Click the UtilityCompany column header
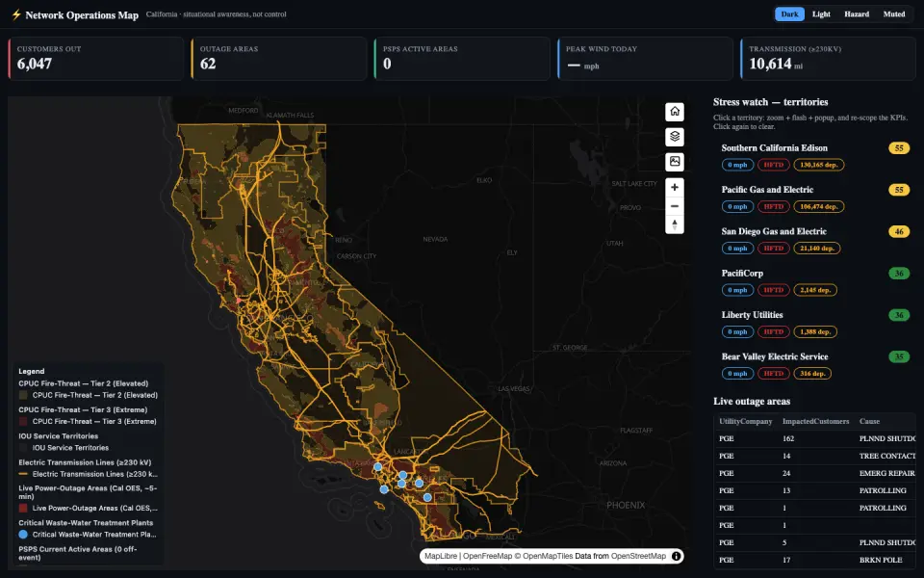This screenshot has height=578, width=924. [x=745, y=421]
